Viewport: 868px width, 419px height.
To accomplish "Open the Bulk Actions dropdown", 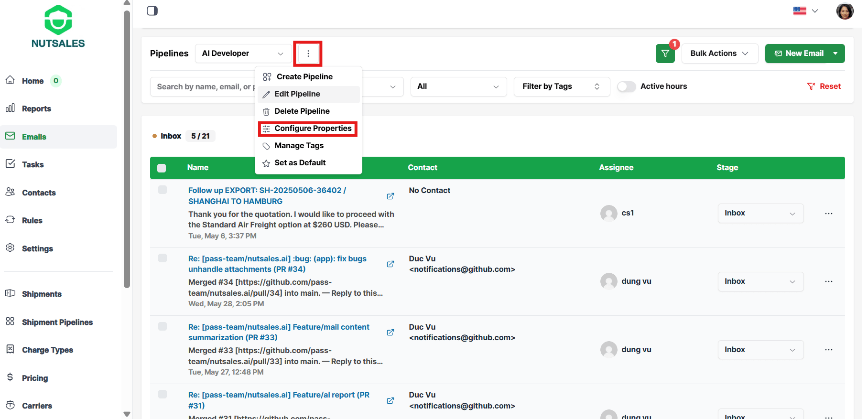I will coord(719,54).
